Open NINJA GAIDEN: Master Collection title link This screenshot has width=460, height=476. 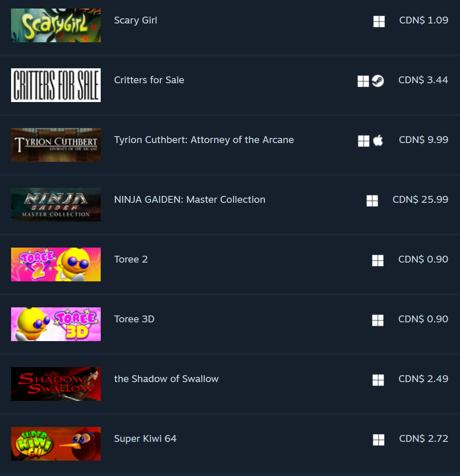coord(189,199)
